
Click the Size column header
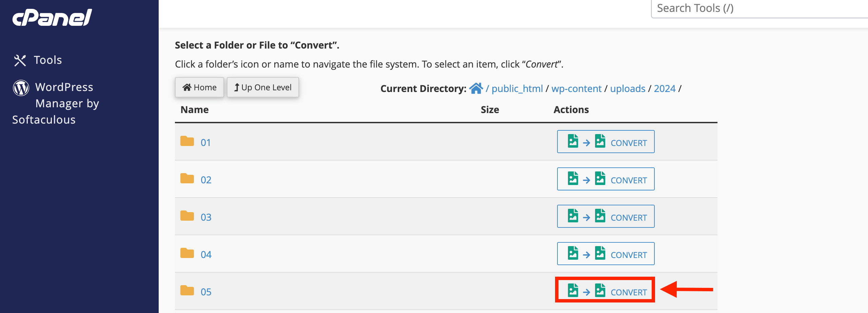coord(490,110)
